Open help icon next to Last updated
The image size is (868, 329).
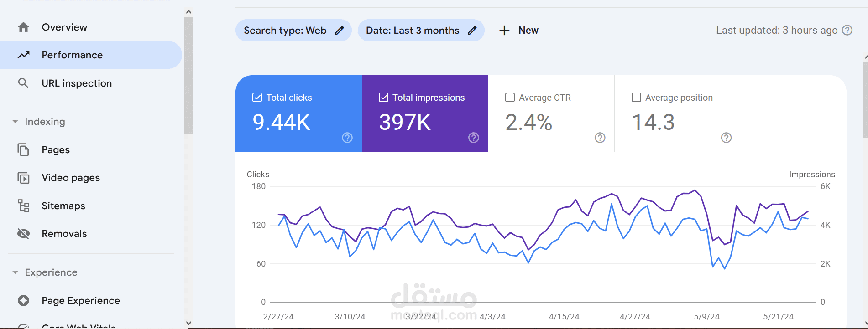pyautogui.click(x=847, y=30)
